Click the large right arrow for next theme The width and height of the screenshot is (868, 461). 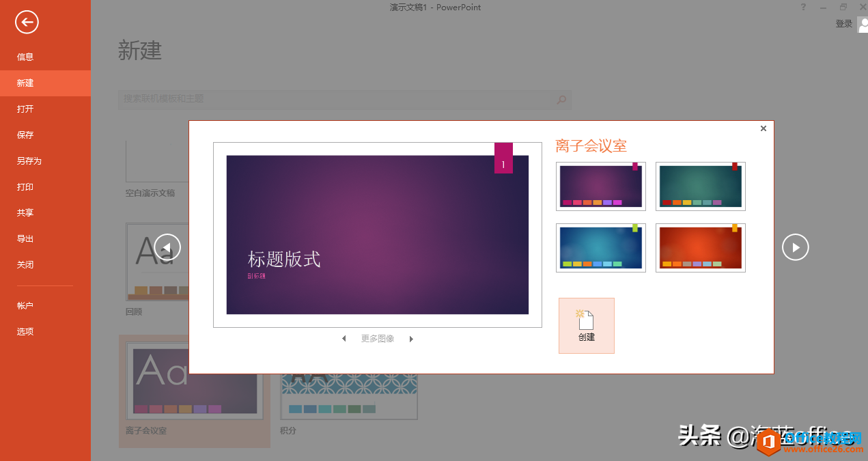click(795, 247)
